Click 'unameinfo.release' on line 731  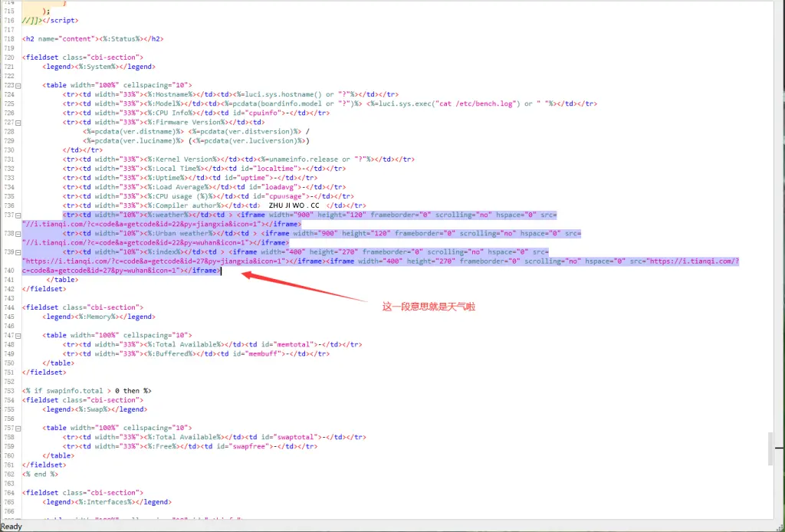[304, 159]
